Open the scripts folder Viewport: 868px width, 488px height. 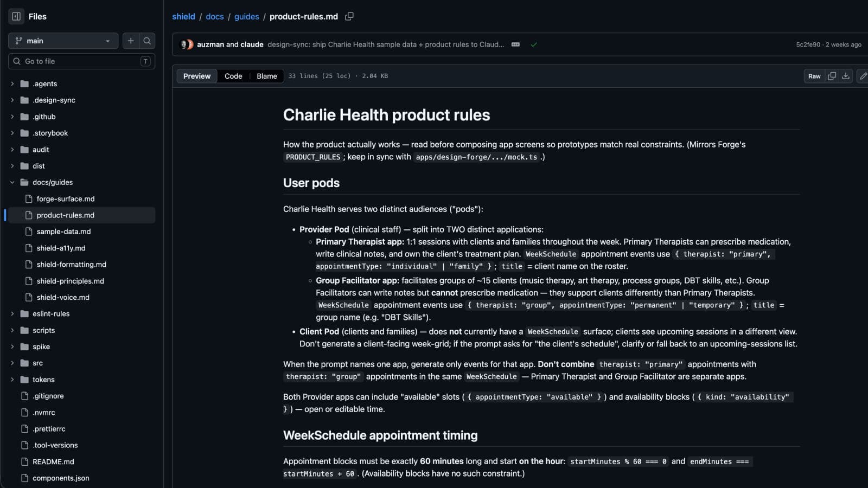click(43, 330)
